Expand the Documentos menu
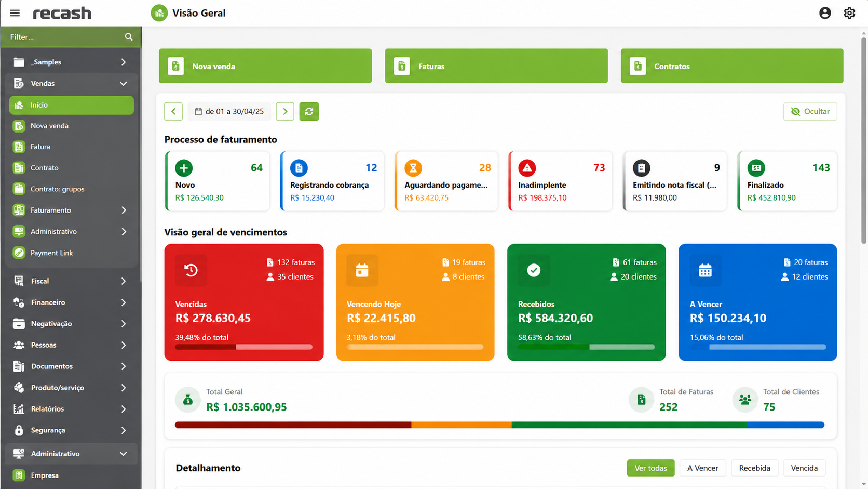The width and height of the screenshot is (868, 489). 71,366
